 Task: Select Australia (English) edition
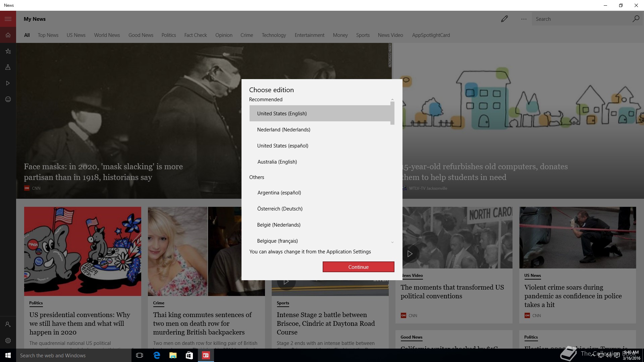click(320, 162)
